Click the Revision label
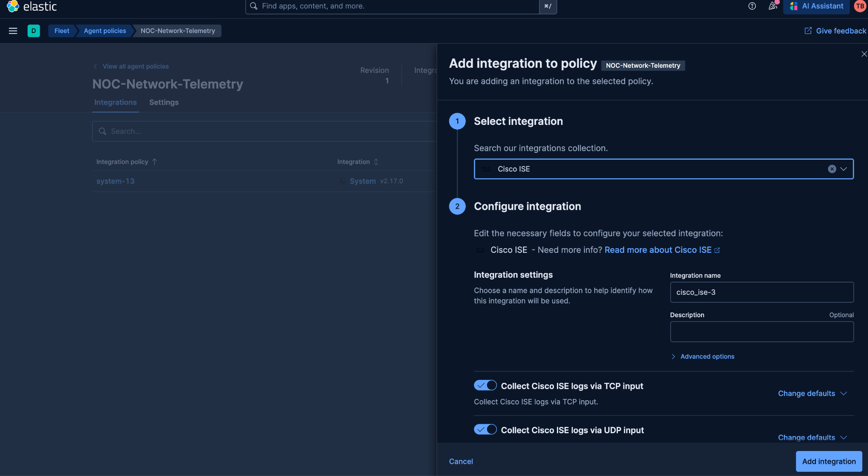Screen dimensions: 868x476 tap(374, 70)
